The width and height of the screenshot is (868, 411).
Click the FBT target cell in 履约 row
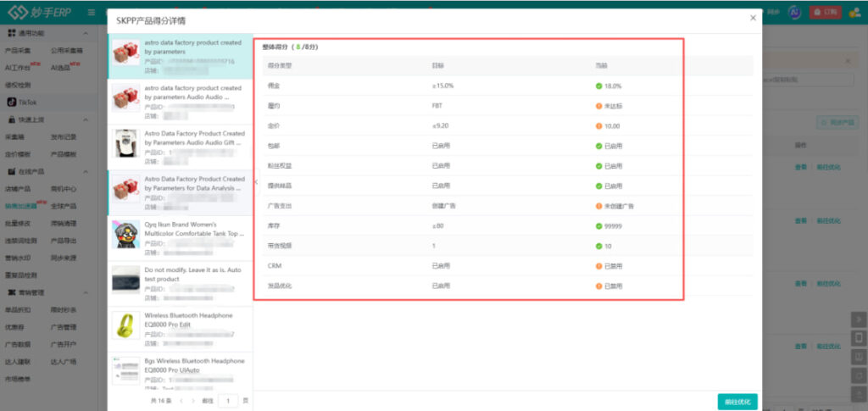coord(437,106)
